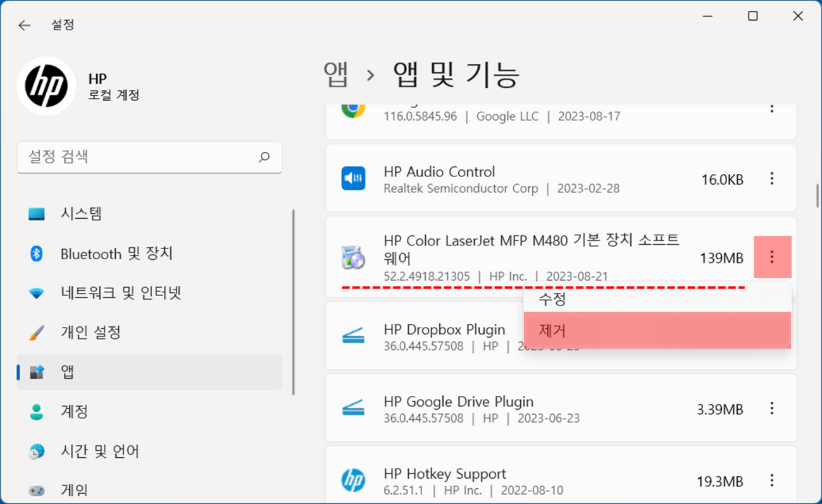Click HP Hotkey Support app name

click(x=445, y=474)
